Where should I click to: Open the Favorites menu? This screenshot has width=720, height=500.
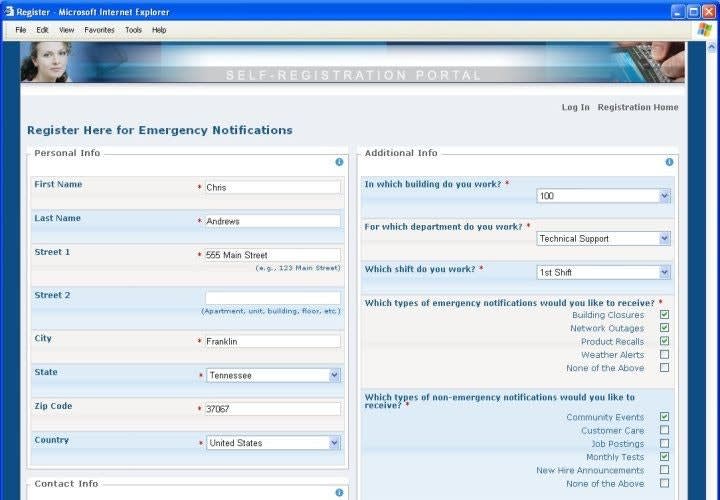click(x=99, y=30)
